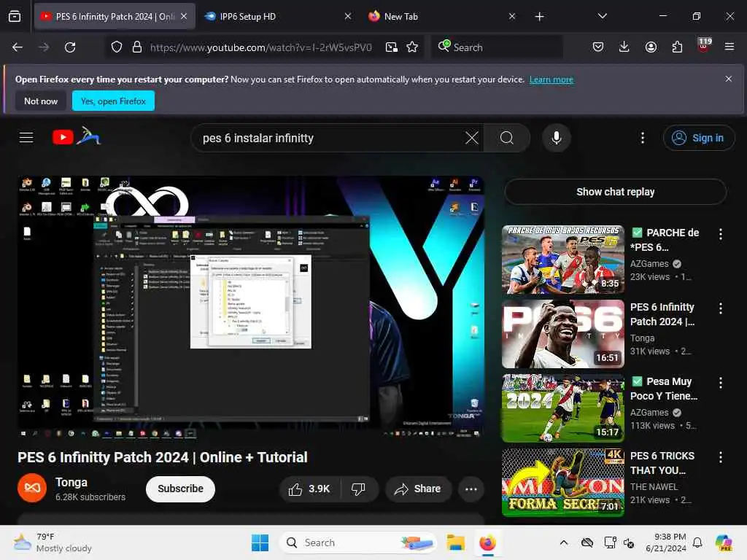List all tabs dropdown arrow

pyautogui.click(x=602, y=16)
